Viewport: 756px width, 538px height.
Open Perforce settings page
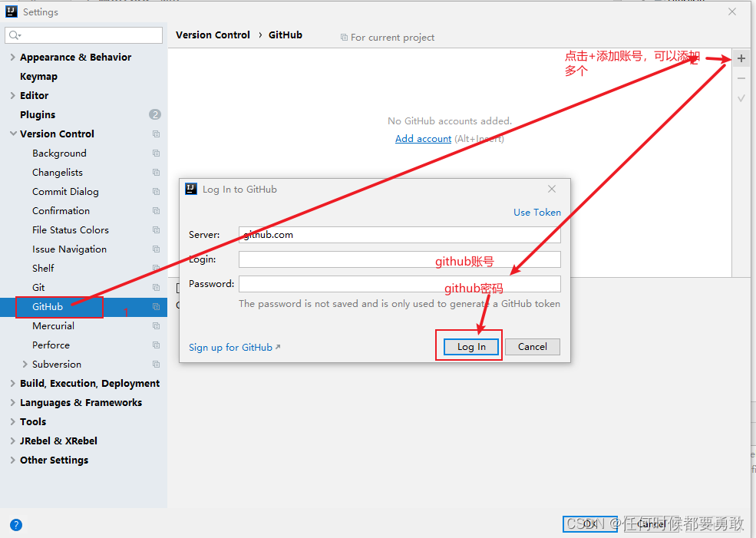click(x=51, y=345)
